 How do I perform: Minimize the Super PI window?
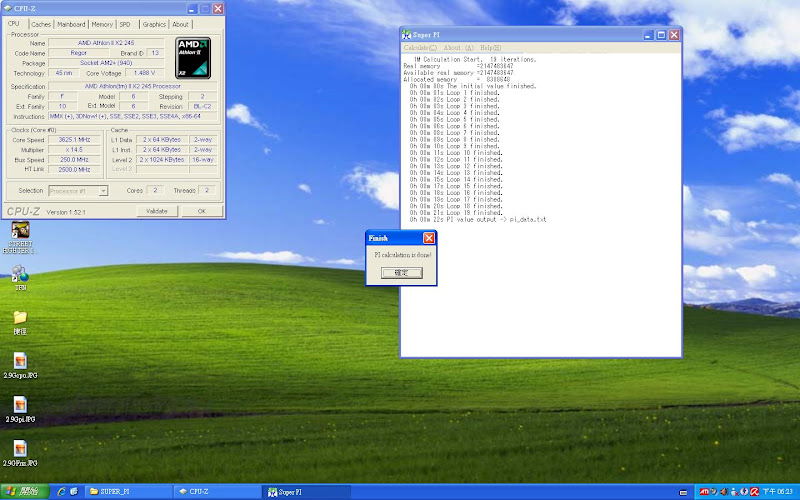648,35
